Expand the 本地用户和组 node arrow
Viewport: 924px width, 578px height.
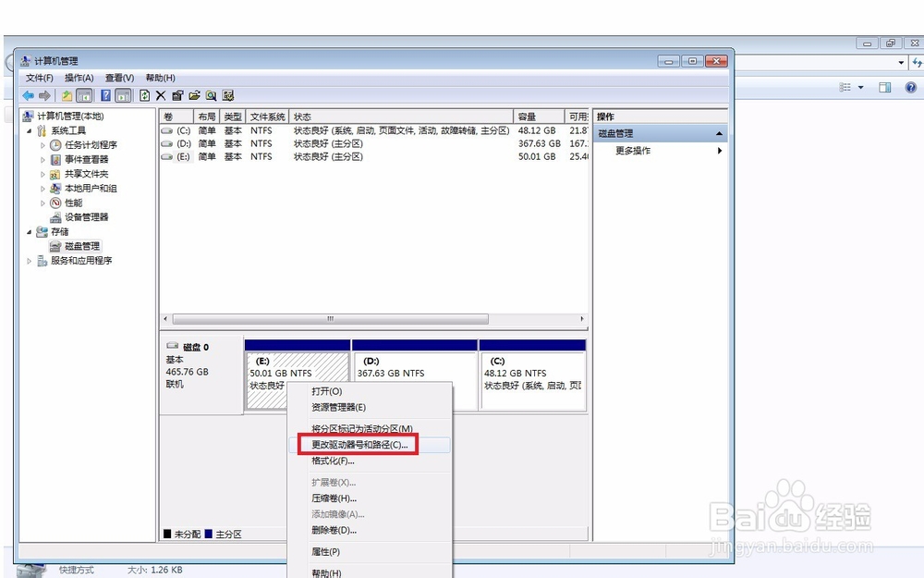pyautogui.click(x=43, y=188)
